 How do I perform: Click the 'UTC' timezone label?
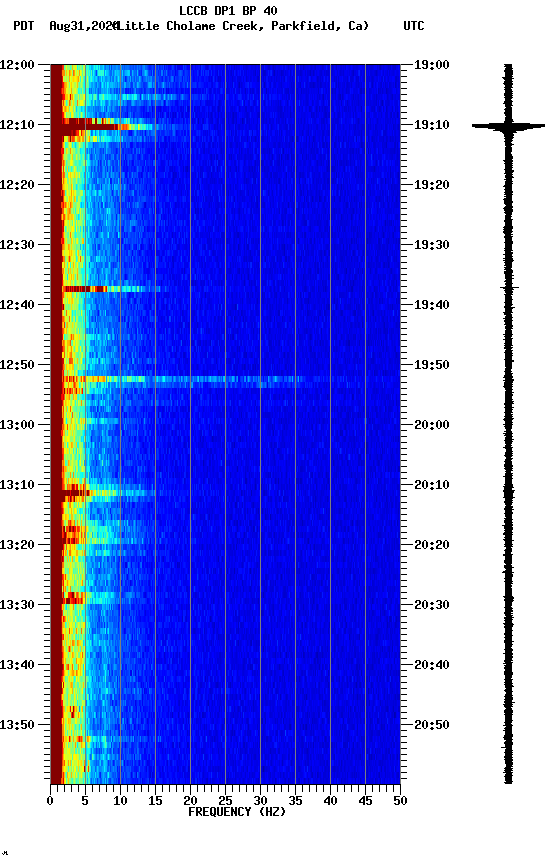point(414,26)
